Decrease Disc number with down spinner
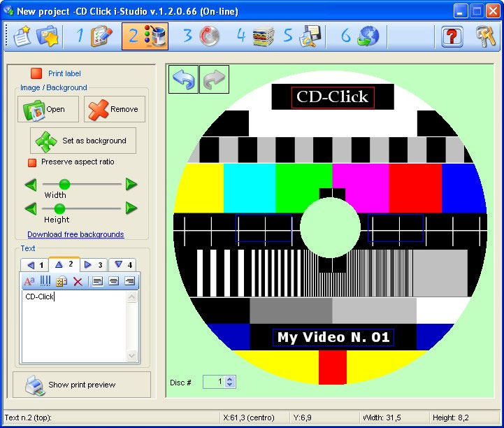This screenshot has width=504, height=428. [230, 385]
